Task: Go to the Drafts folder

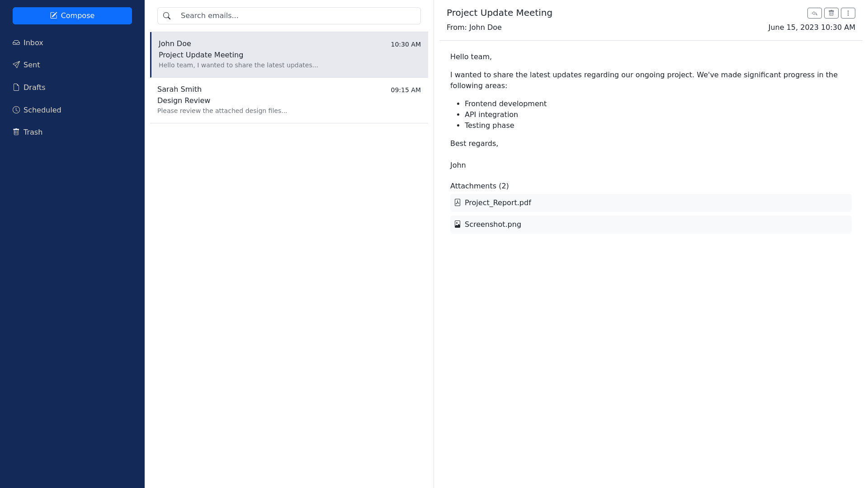Action: point(34,88)
